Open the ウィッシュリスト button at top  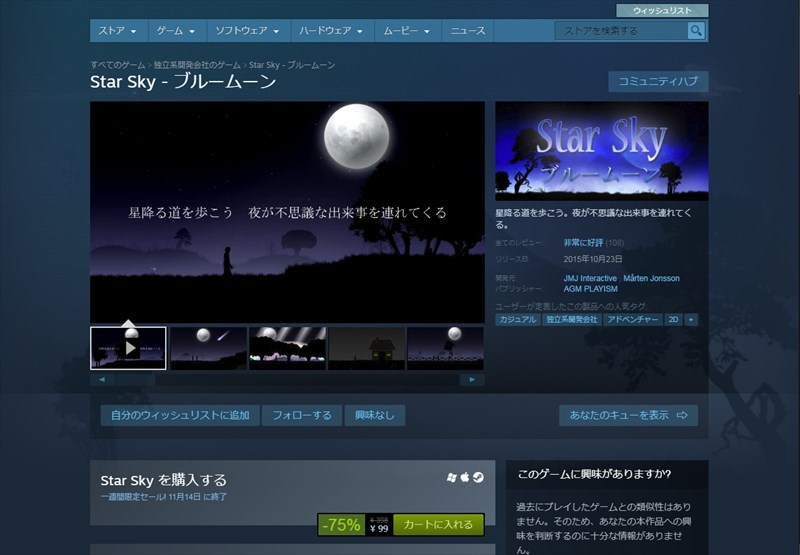tap(662, 10)
